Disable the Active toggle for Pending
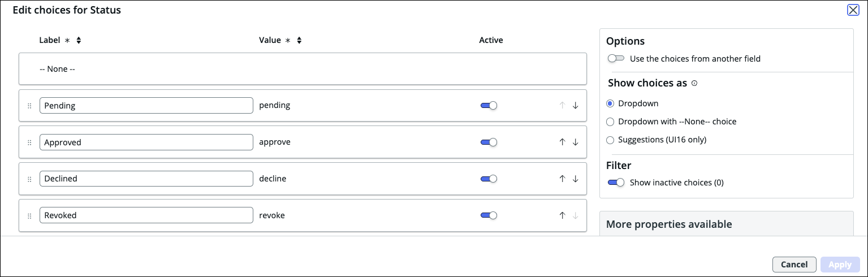This screenshot has height=277, width=868. coord(489,106)
